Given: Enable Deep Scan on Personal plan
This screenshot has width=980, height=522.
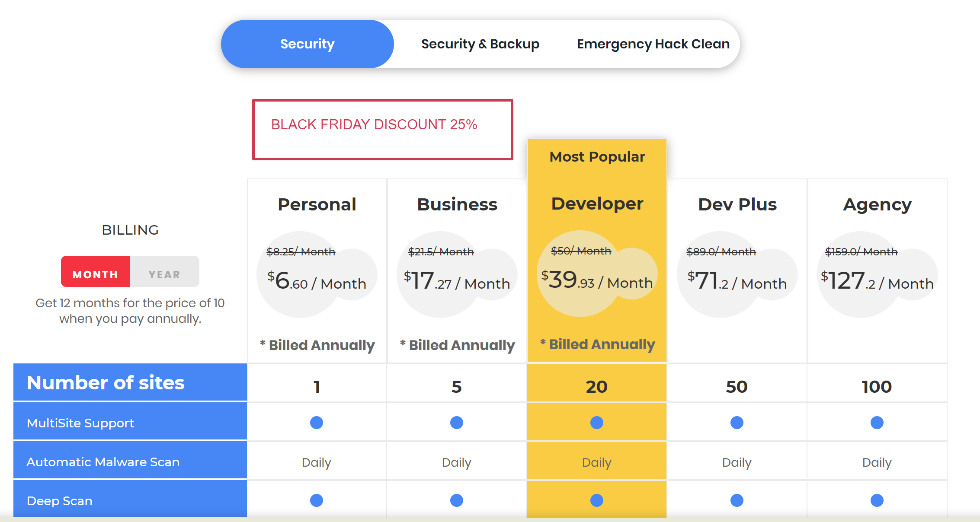Looking at the screenshot, I should click(x=316, y=500).
